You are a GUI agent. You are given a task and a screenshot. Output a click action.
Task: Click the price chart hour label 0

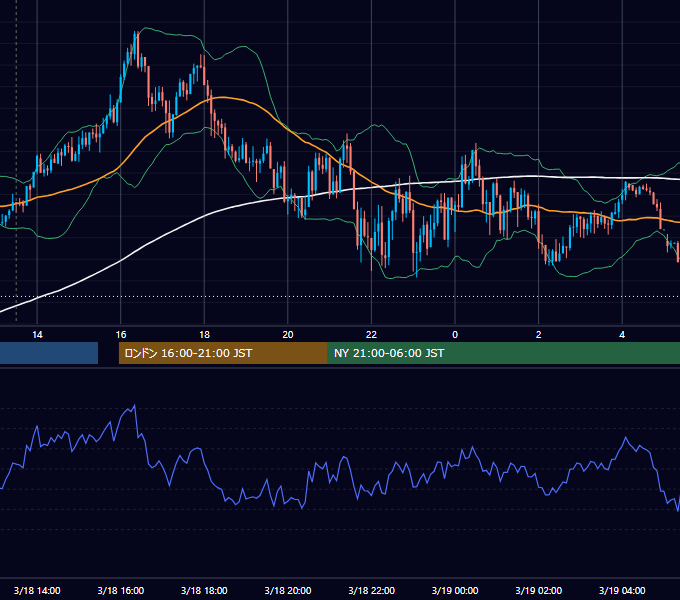[455, 335]
